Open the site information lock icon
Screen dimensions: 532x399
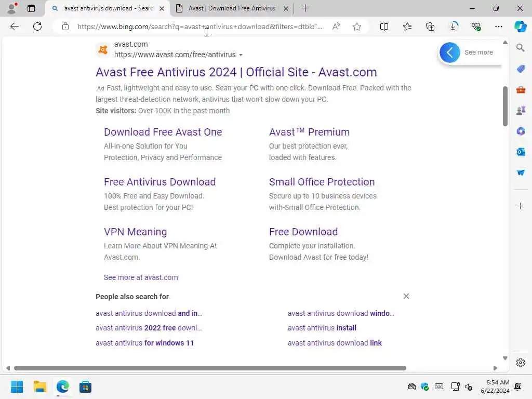coord(65,26)
